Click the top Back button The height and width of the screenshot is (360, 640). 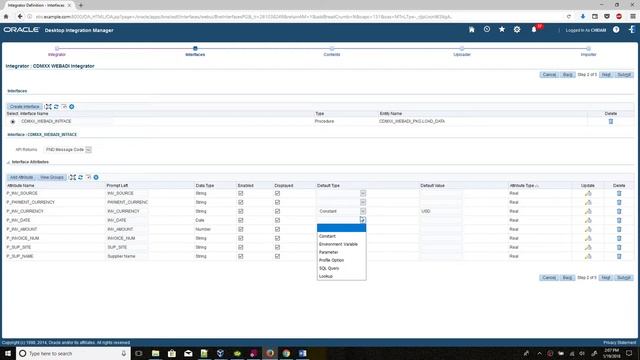pos(567,75)
